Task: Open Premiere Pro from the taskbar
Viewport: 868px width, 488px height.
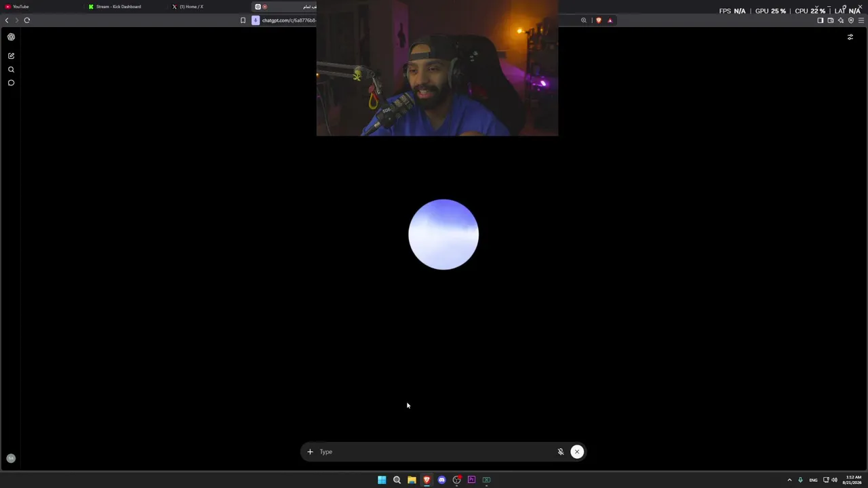Action: pyautogui.click(x=471, y=480)
